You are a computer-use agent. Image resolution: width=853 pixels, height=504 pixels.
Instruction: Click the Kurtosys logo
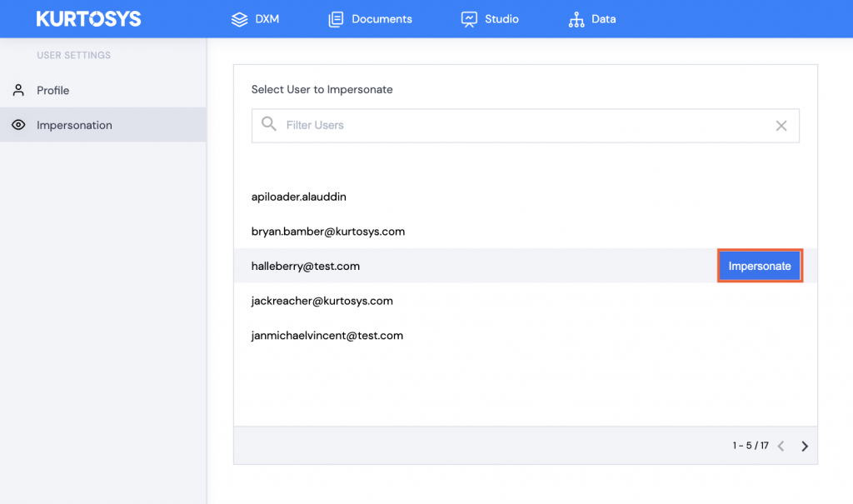(88, 19)
